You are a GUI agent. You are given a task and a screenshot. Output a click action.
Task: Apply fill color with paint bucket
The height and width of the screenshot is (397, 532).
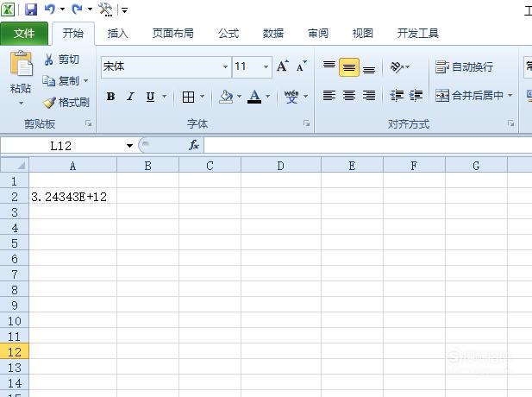[226, 97]
